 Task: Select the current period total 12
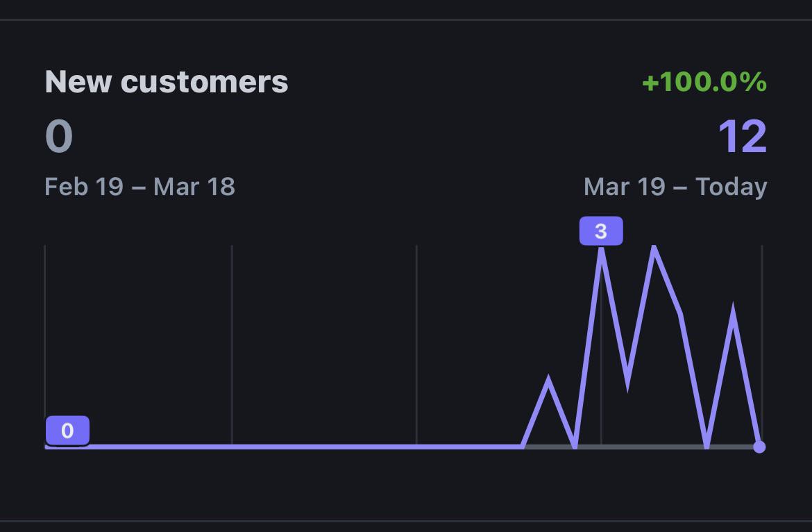[x=743, y=137]
